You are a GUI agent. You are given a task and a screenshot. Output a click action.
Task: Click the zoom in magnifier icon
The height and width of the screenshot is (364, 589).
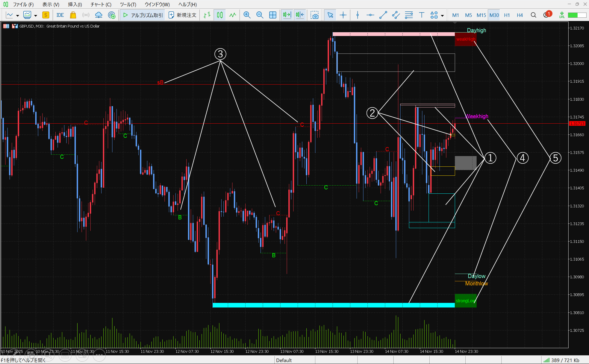coord(247,15)
